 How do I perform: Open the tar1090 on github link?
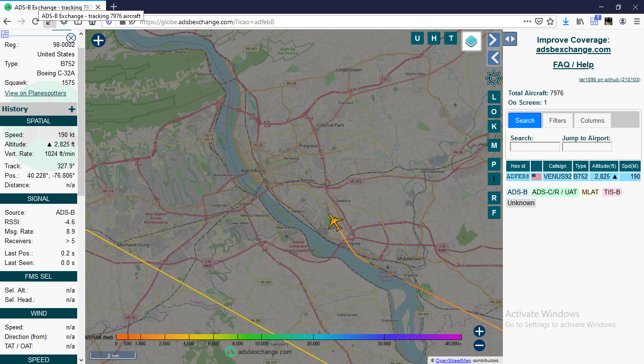click(609, 79)
